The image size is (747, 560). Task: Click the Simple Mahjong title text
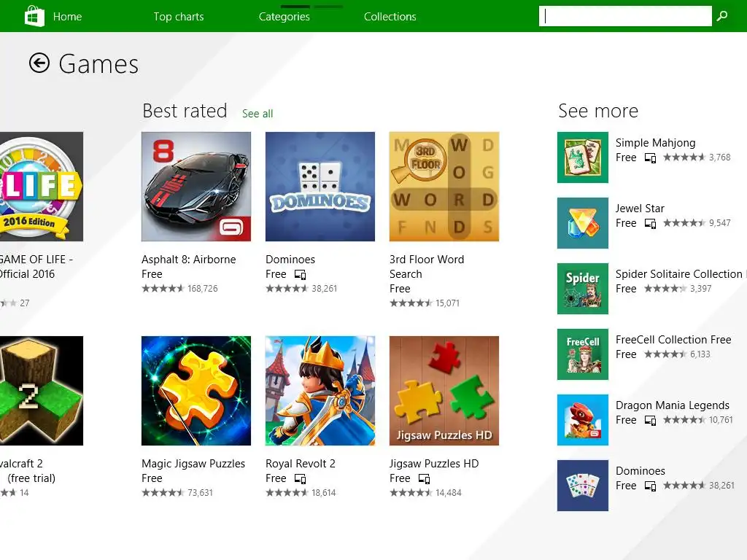click(x=655, y=143)
